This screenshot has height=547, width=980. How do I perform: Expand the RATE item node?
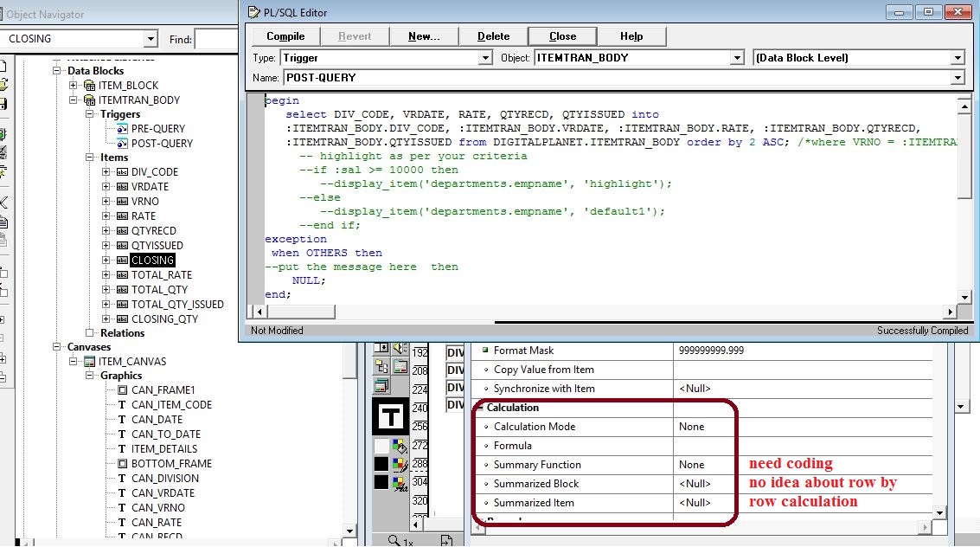[106, 216]
